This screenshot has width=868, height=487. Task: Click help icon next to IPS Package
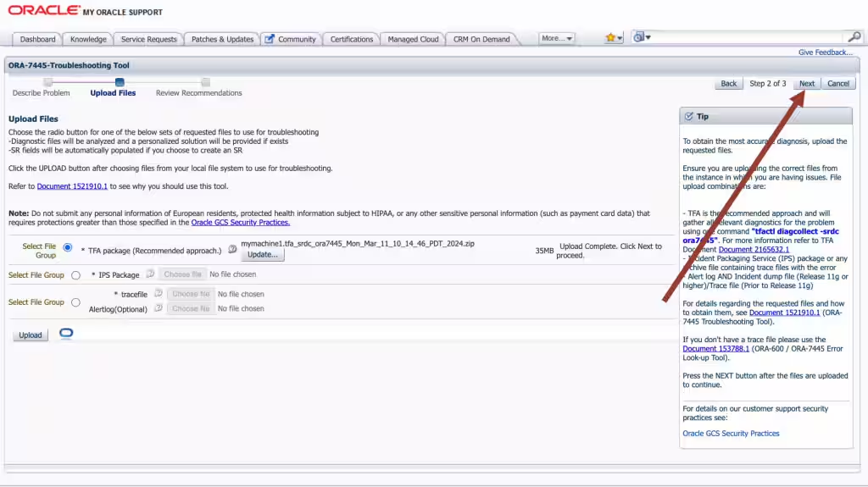coord(150,274)
